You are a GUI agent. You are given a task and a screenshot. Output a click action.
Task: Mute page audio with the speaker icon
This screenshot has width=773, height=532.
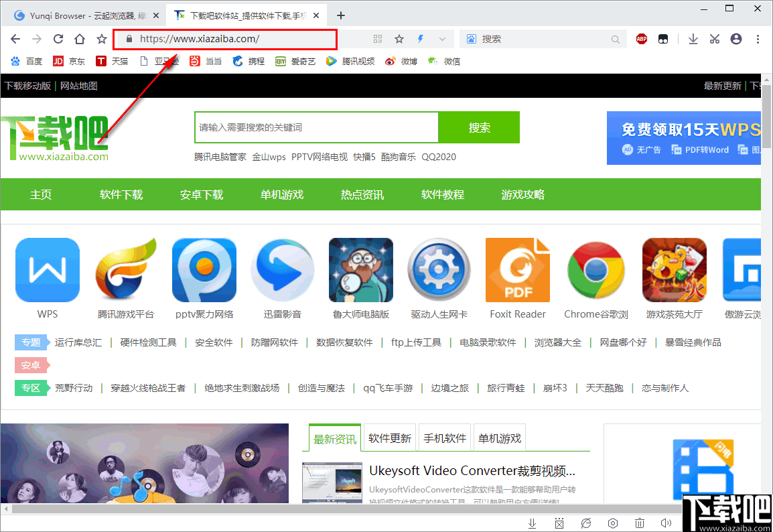[666, 523]
